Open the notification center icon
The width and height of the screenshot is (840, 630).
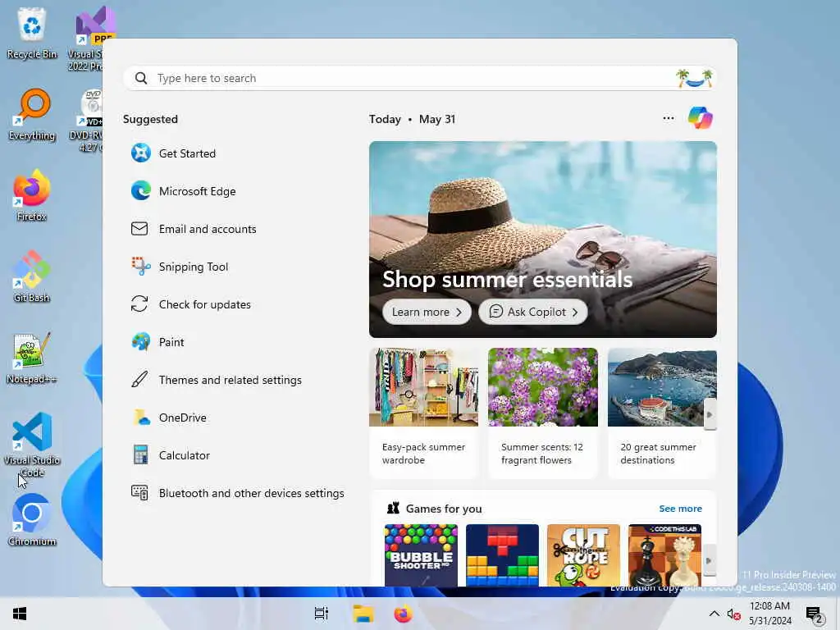[x=815, y=614]
